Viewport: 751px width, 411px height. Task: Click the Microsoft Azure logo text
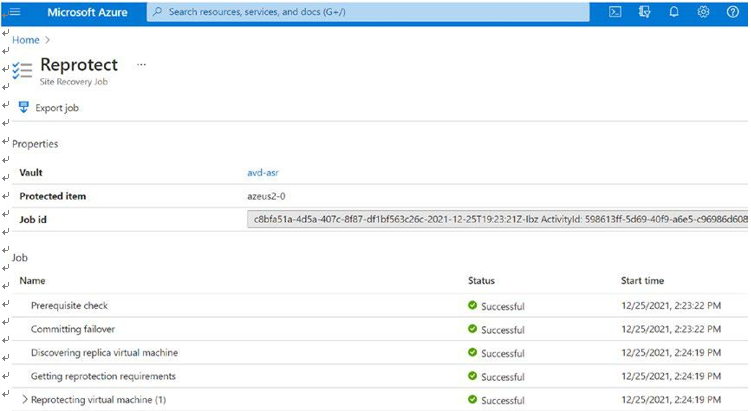pyautogui.click(x=87, y=12)
